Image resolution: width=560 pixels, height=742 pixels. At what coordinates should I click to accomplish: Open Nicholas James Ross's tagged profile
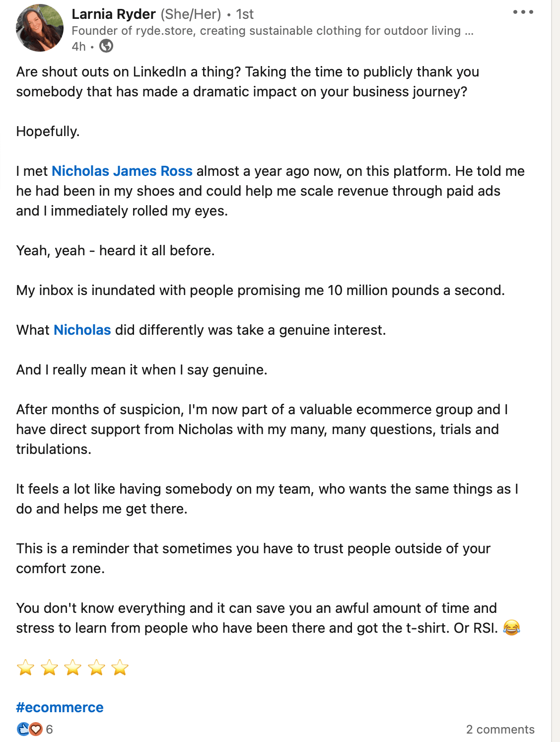click(122, 171)
